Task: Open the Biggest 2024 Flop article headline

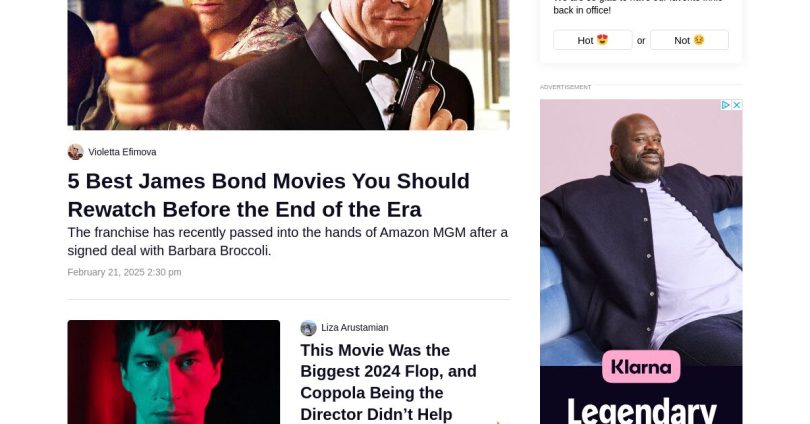Action: pos(388,382)
